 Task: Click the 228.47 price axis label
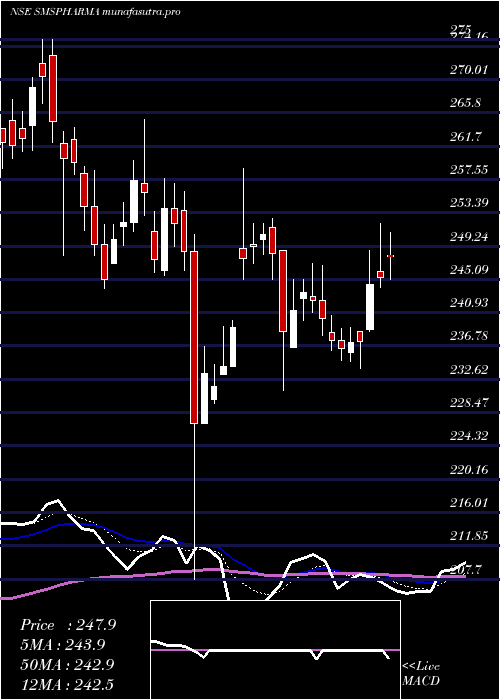[469, 403]
